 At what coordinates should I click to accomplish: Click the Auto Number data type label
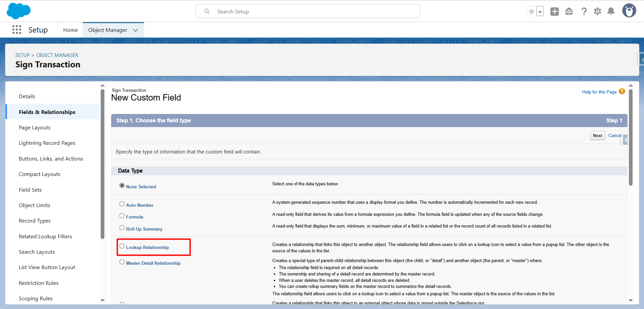point(140,205)
